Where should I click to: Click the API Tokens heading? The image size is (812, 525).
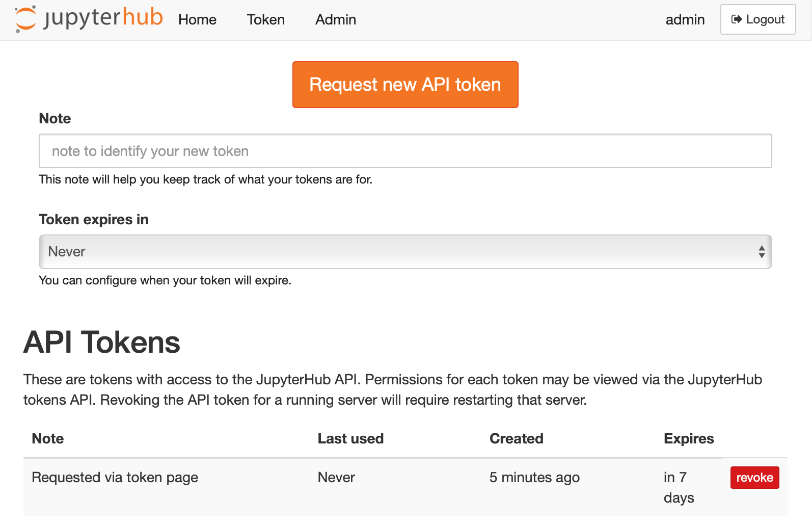click(102, 342)
